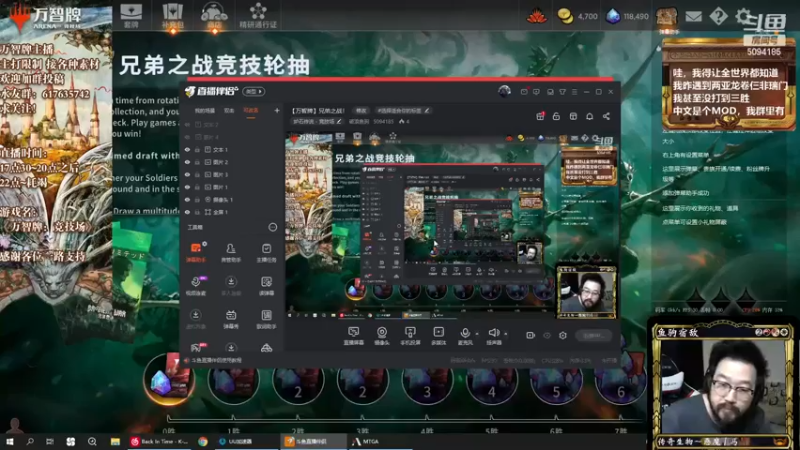Viewport: 800px width, 450px height.
Task: Open Windows Start menu
Action: coord(10,441)
